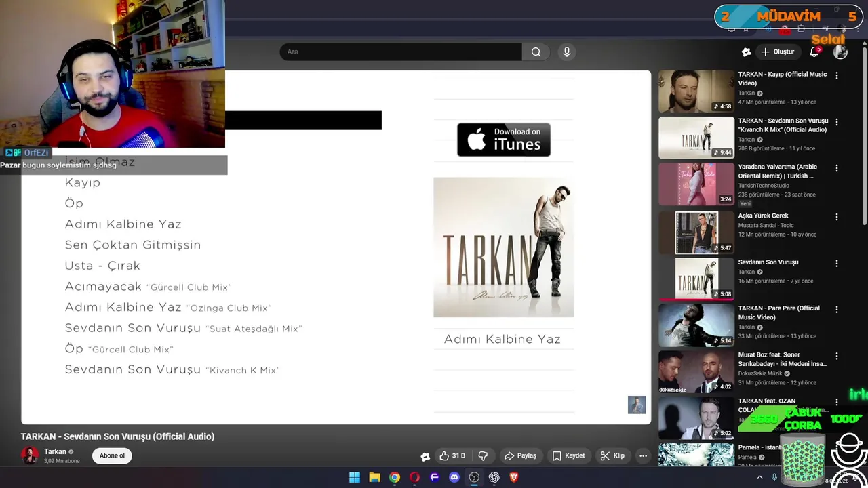Click the sparkle icon beside like button

click(425, 456)
